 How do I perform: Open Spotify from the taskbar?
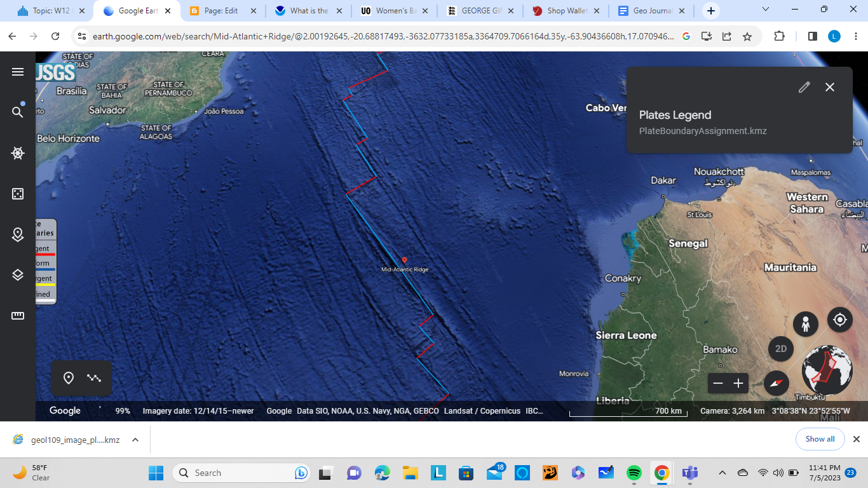(x=634, y=473)
